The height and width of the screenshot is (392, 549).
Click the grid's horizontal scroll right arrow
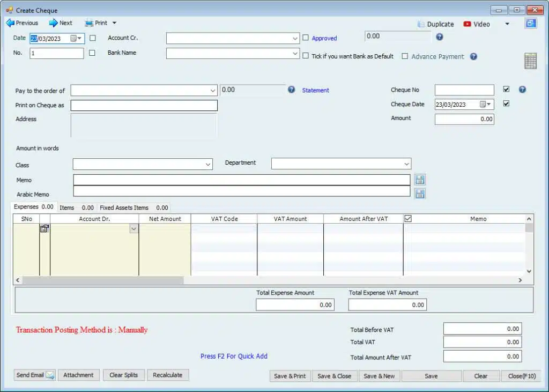(x=520, y=280)
